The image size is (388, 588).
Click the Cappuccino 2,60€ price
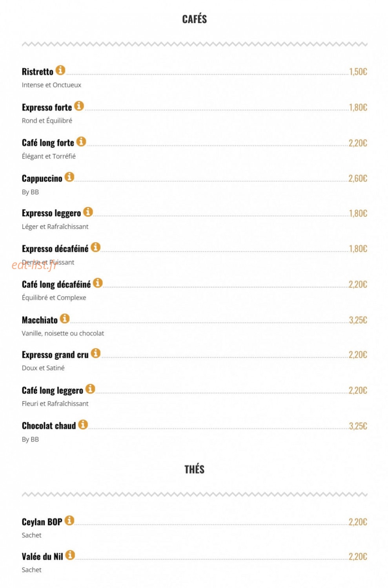pos(358,179)
